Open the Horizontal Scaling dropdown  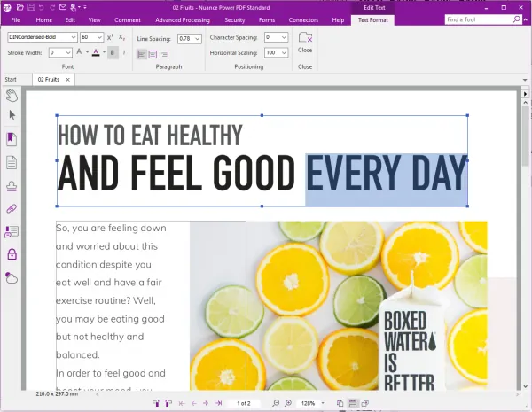tap(284, 52)
